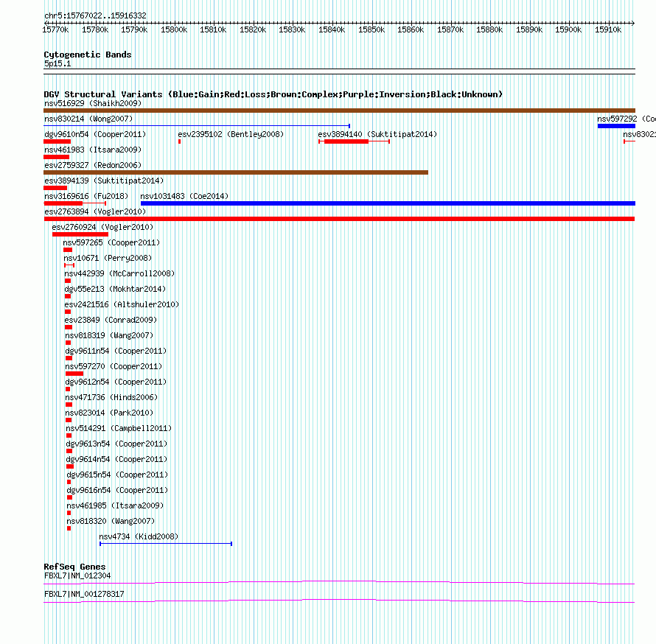Click the 5p15.1 cytogenetic band label

click(57, 63)
